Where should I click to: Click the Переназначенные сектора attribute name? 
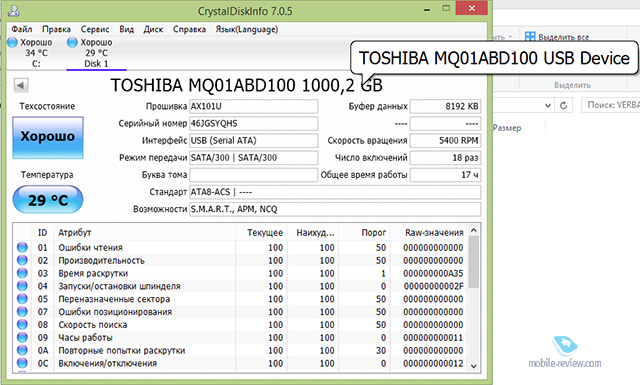(x=114, y=299)
